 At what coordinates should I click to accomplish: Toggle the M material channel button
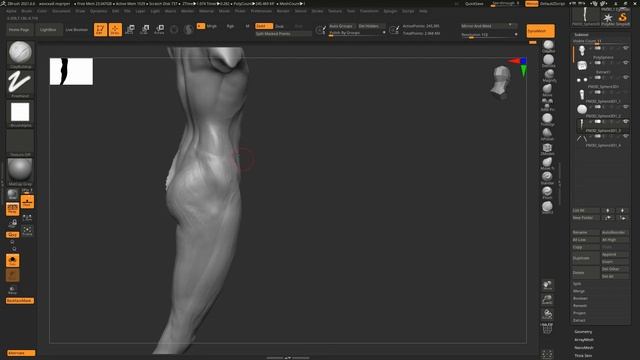(247, 26)
